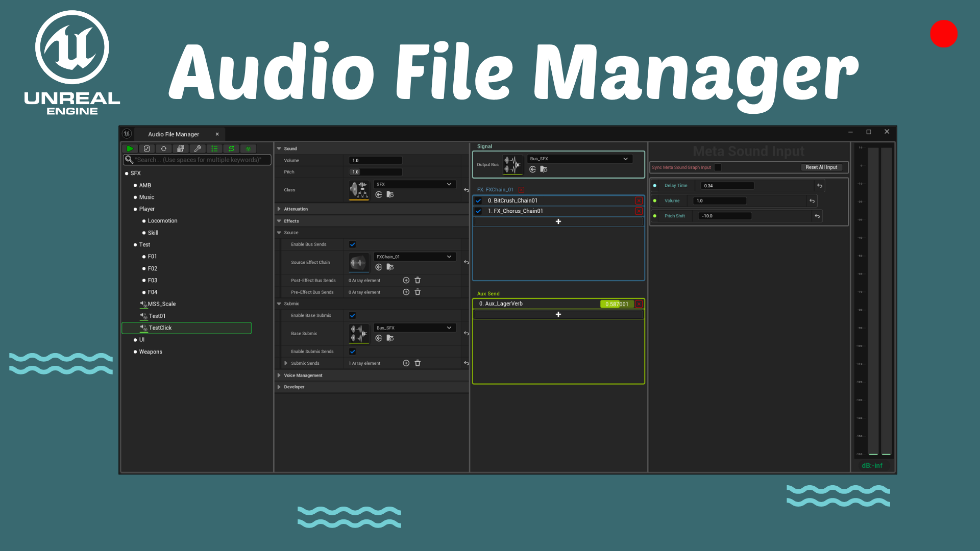Click the green list view toolbar icon

[214, 148]
